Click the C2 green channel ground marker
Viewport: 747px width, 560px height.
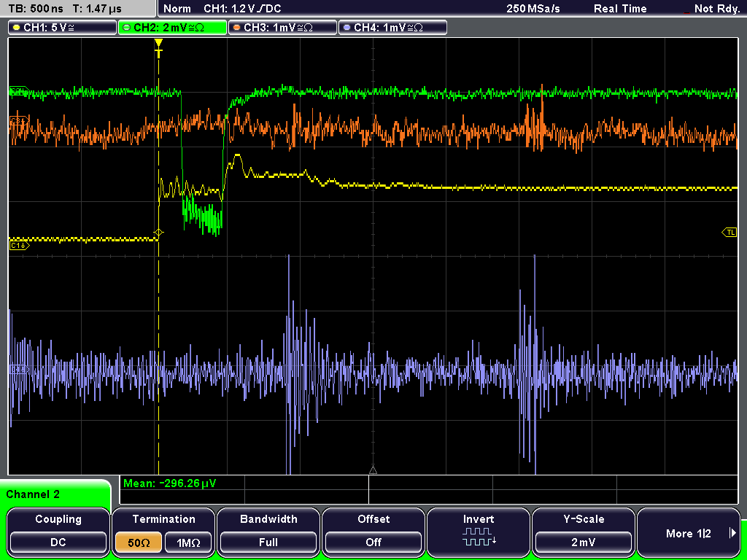pyautogui.click(x=18, y=90)
